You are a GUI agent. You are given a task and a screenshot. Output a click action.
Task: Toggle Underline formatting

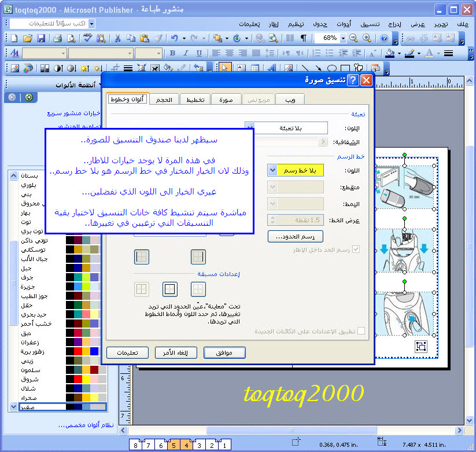click(x=199, y=53)
